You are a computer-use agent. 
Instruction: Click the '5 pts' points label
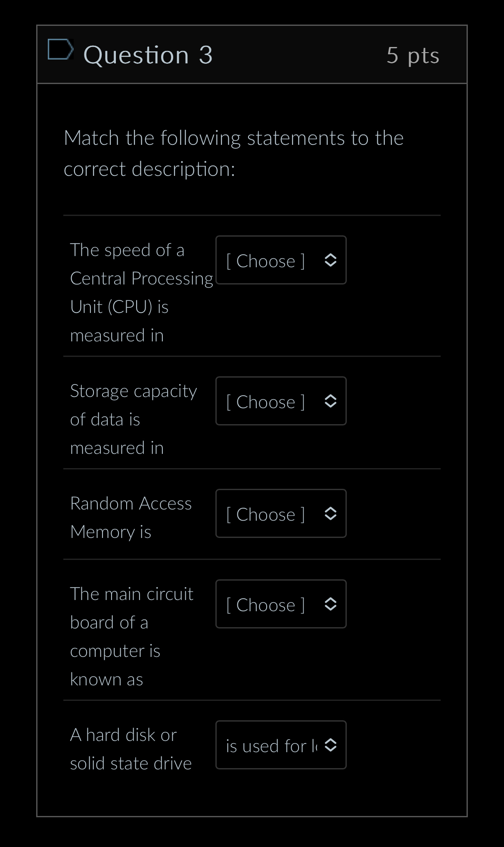(413, 56)
